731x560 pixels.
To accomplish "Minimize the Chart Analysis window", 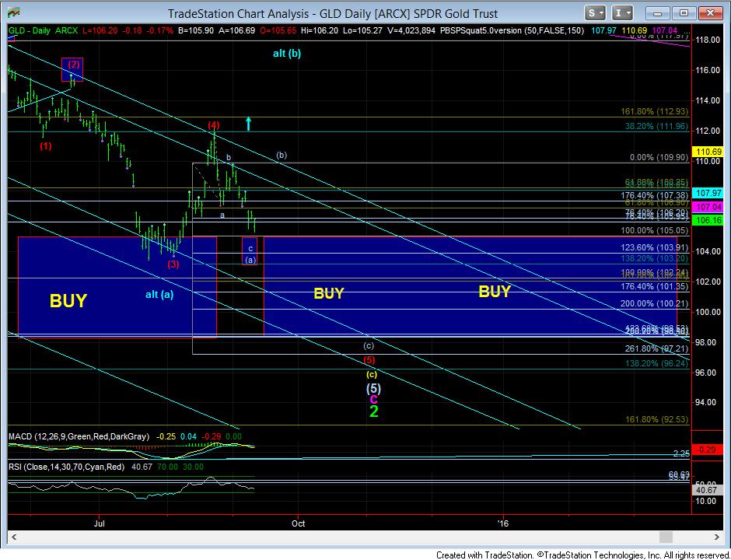I will click(x=657, y=13).
